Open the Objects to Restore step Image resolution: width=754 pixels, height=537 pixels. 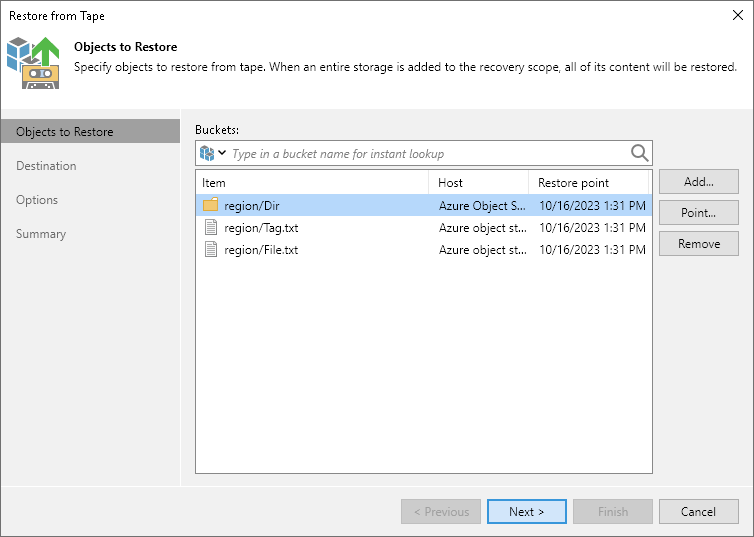coord(90,131)
